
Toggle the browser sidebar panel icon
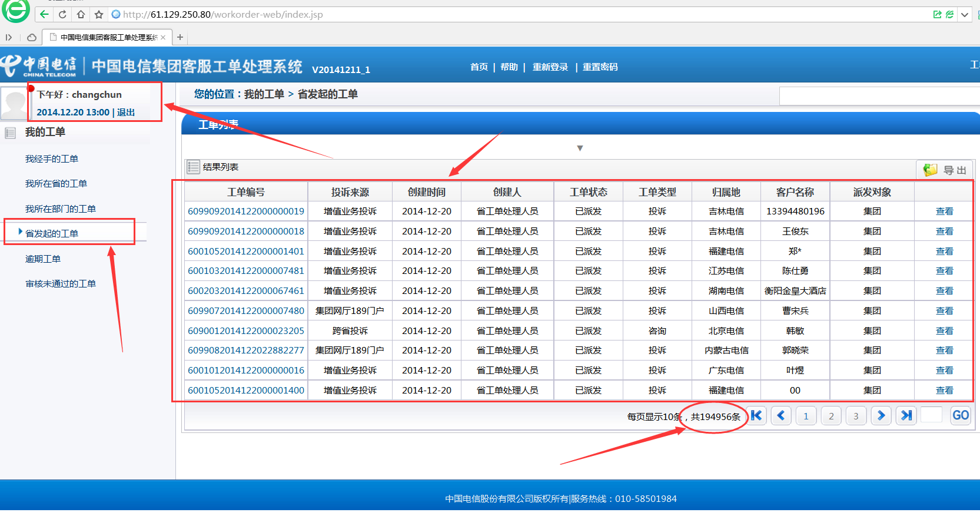(9, 37)
